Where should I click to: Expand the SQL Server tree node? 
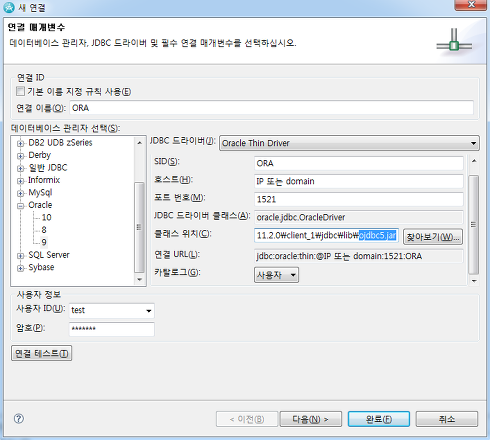click(x=21, y=256)
